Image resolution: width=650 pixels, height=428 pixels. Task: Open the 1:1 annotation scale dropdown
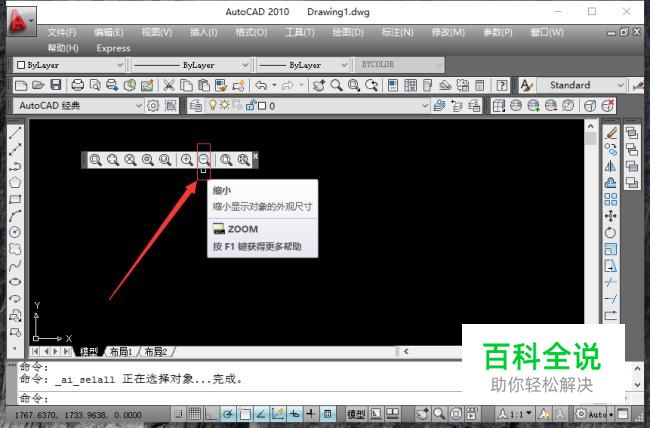point(529,413)
